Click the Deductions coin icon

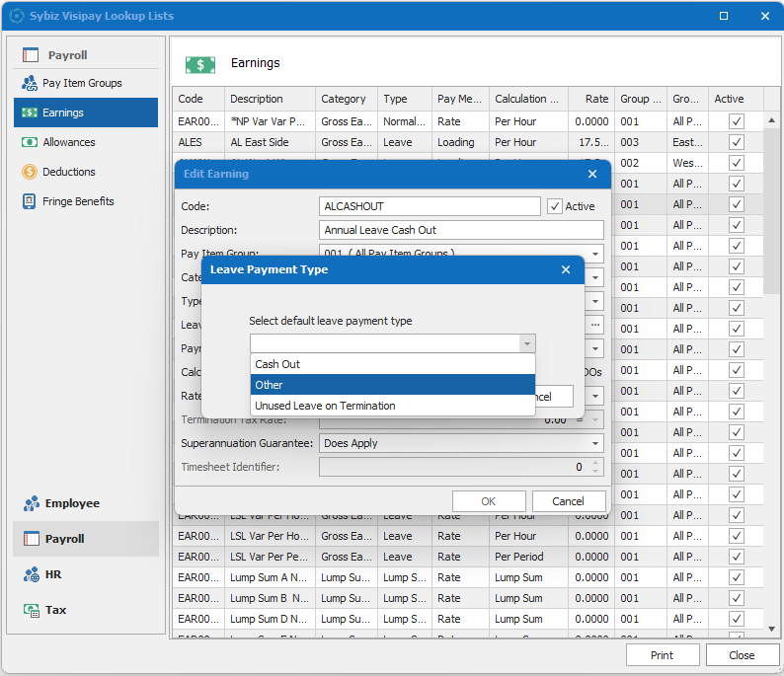click(x=30, y=172)
